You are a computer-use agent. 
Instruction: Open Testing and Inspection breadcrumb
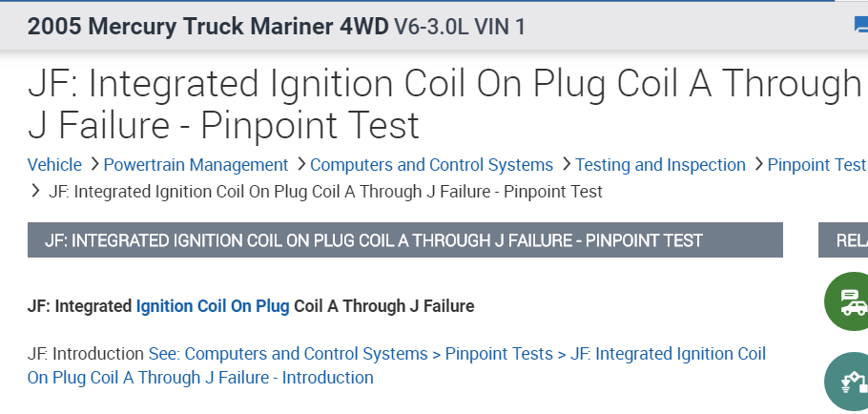[660, 165]
